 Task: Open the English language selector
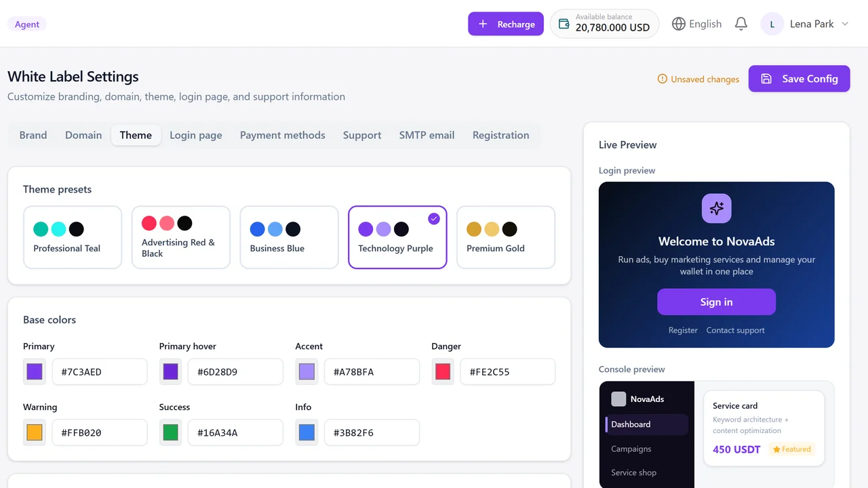pyautogui.click(x=696, y=24)
